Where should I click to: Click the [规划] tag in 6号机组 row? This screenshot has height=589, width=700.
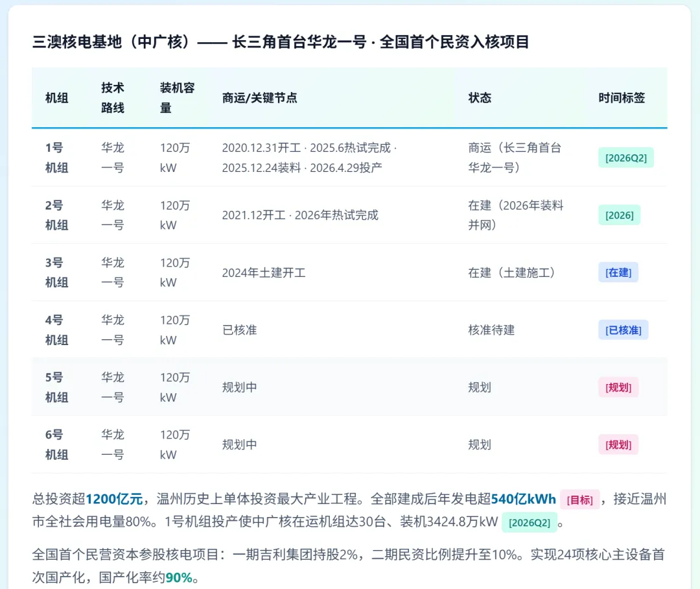tap(618, 444)
